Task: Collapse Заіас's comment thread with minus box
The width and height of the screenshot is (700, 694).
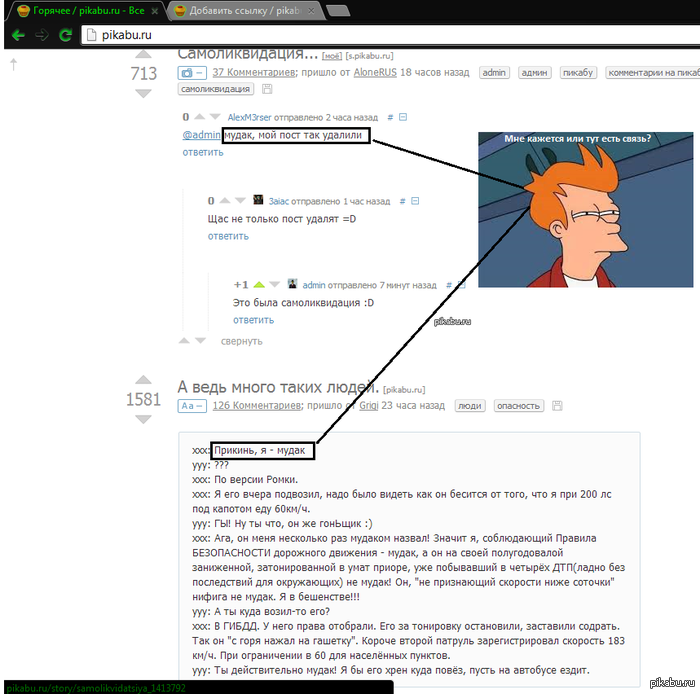Action: [416, 201]
